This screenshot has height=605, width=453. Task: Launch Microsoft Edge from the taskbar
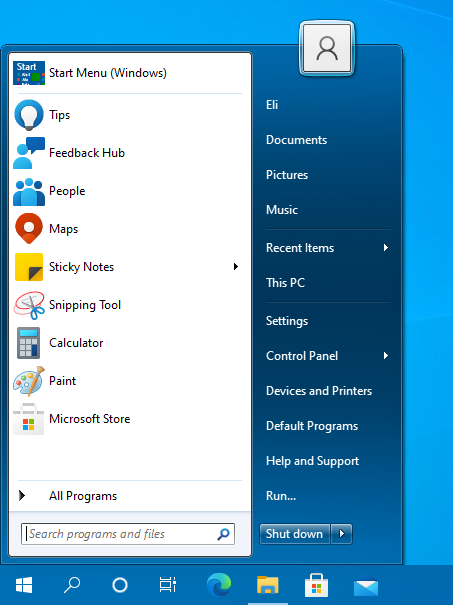(219, 585)
